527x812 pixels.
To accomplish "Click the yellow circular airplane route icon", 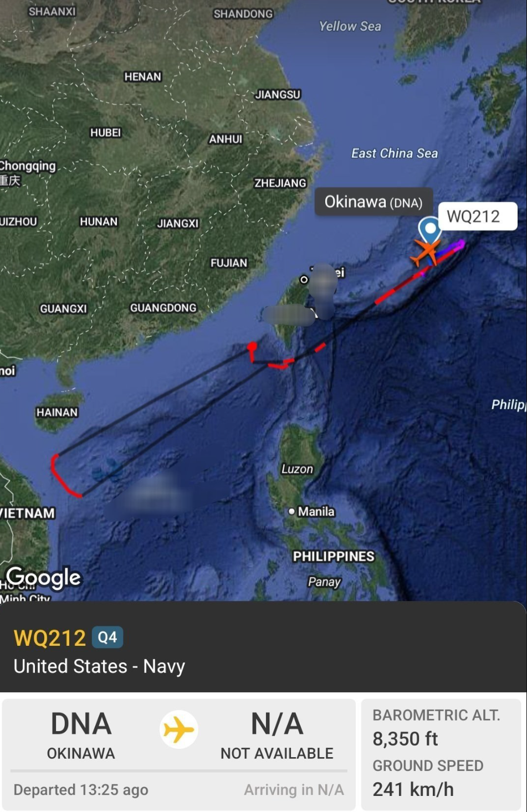I will pyautogui.click(x=178, y=729).
